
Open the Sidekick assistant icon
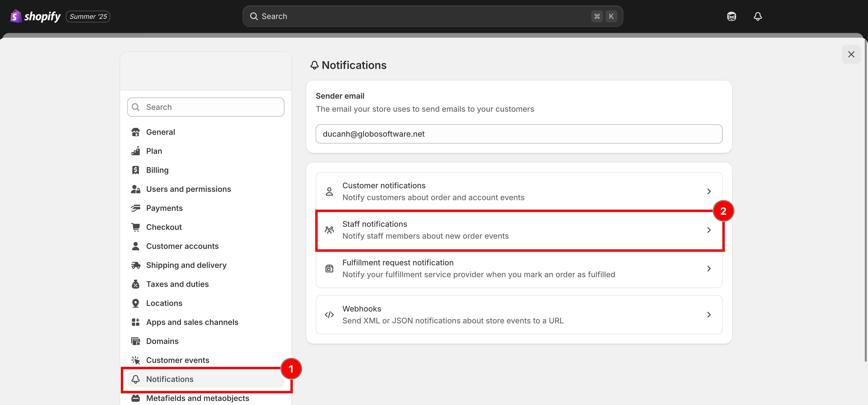click(732, 16)
